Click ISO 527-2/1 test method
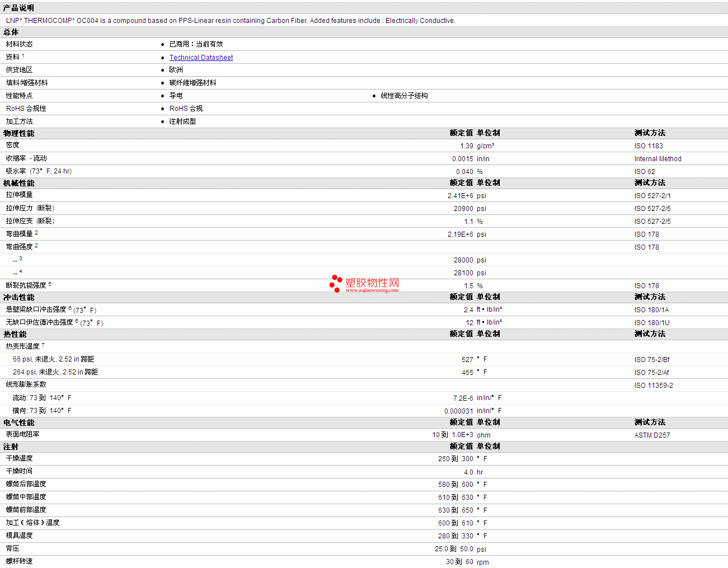 coord(652,196)
